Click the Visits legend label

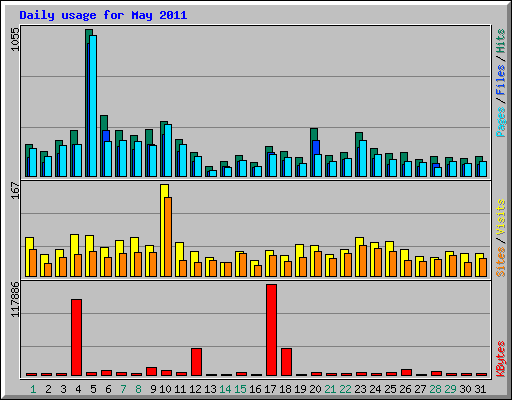point(500,217)
